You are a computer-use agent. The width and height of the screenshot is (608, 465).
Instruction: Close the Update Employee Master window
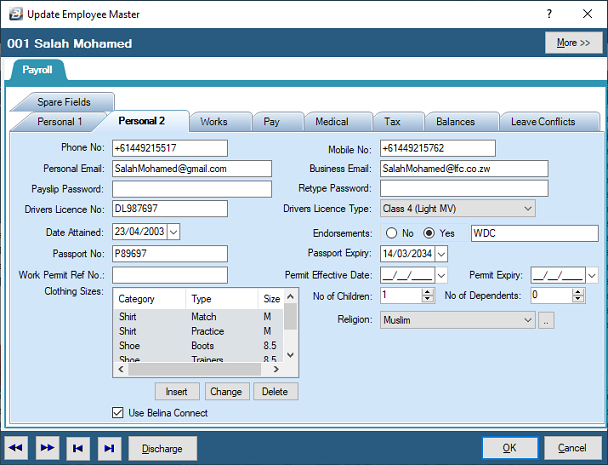(x=587, y=14)
